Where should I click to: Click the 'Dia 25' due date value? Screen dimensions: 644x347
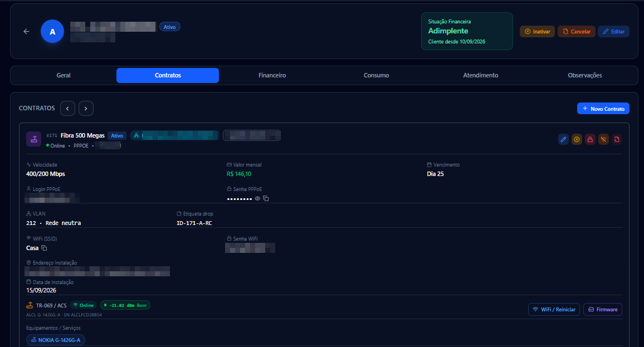pos(435,174)
